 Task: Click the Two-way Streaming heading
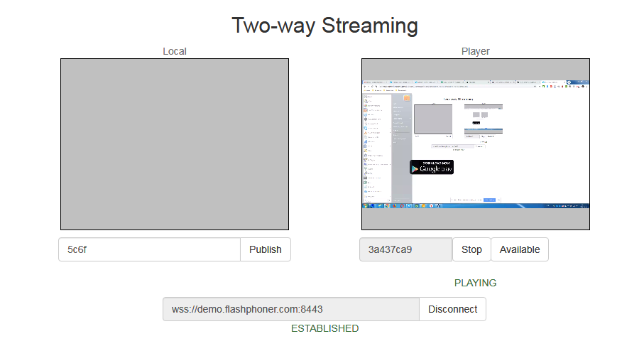point(324,26)
